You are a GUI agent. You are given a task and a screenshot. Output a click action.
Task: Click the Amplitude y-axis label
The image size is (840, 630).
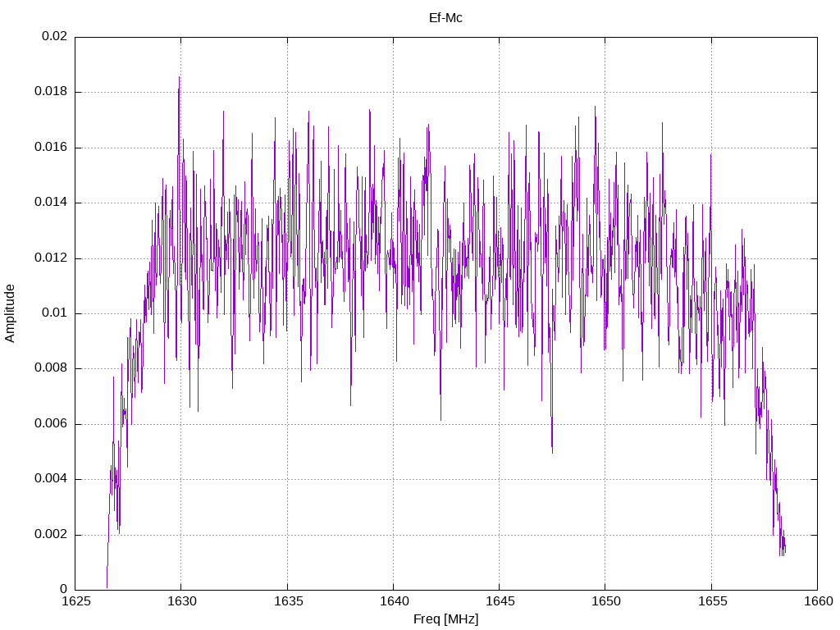[x=10, y=313]
